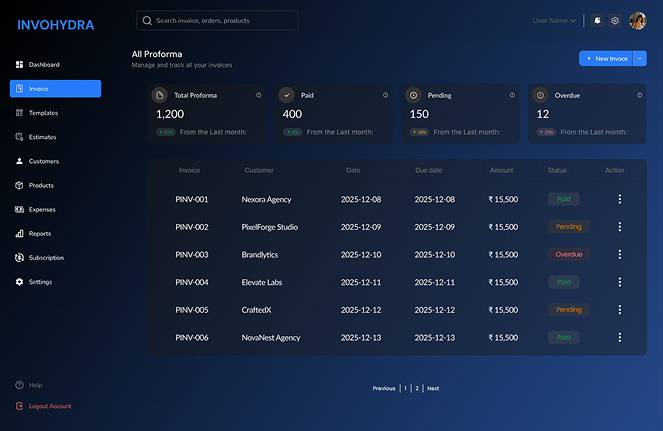Click customer PixelForge Studio
This screenshot has height=431, width=663.
(270, 227)
